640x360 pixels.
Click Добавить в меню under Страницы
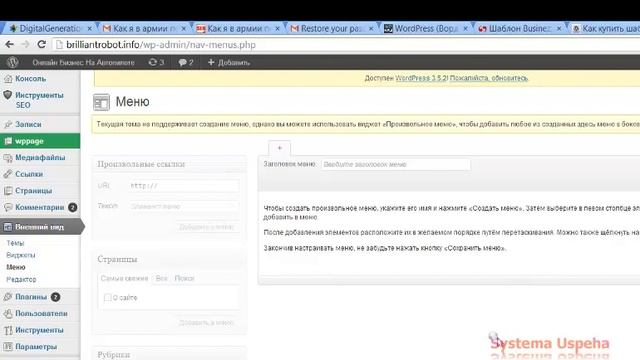click(207, 322)
